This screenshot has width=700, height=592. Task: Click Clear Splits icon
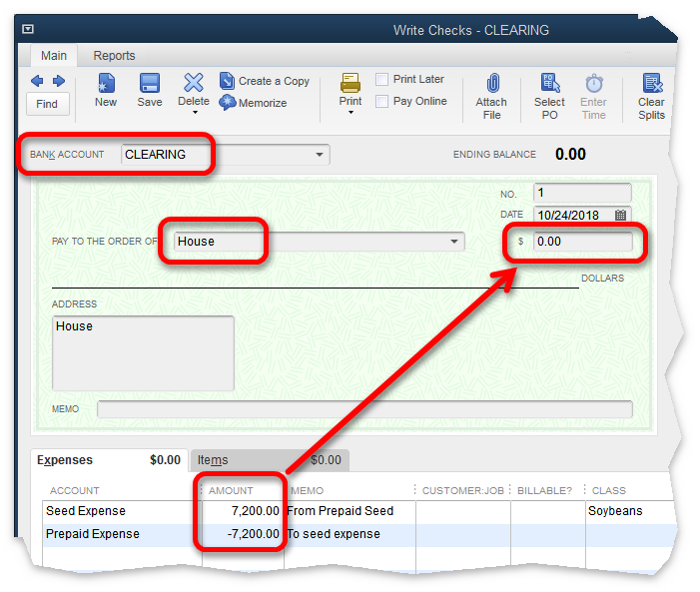click(652, 83)
